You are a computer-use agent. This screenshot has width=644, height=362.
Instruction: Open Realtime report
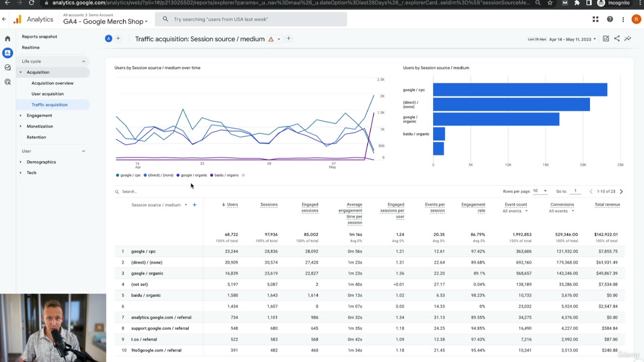(31, 47)
